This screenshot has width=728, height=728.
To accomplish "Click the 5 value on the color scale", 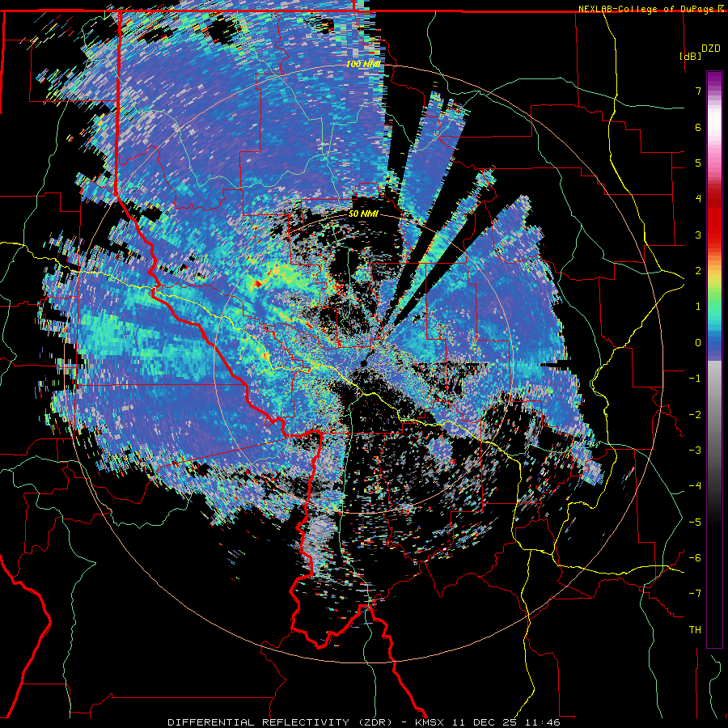I will 698,163.
